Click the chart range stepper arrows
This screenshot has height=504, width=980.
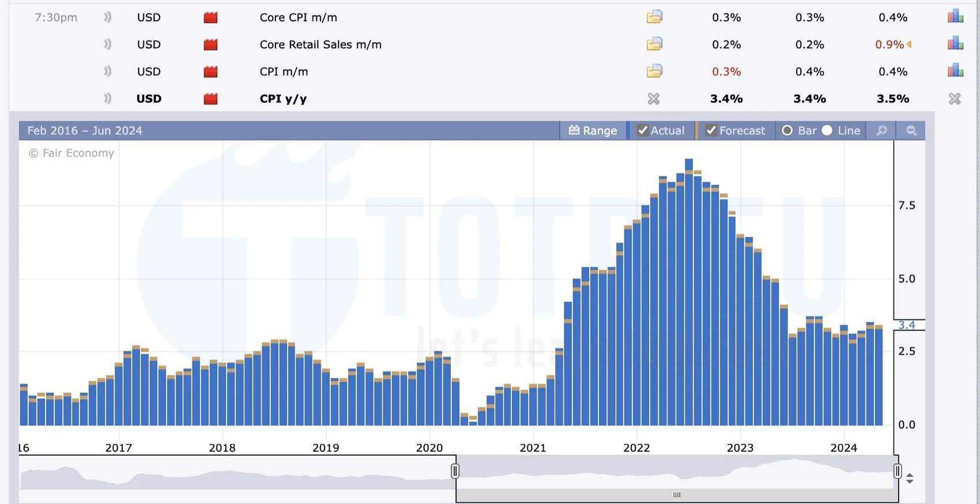click(910, 478)
